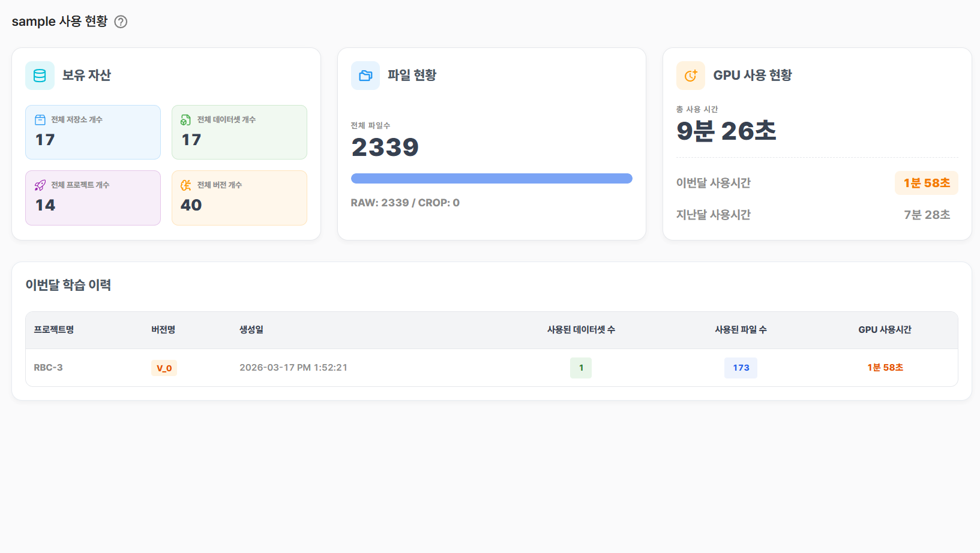Select the 전체 데이터셋 개수 stat card

239,132
